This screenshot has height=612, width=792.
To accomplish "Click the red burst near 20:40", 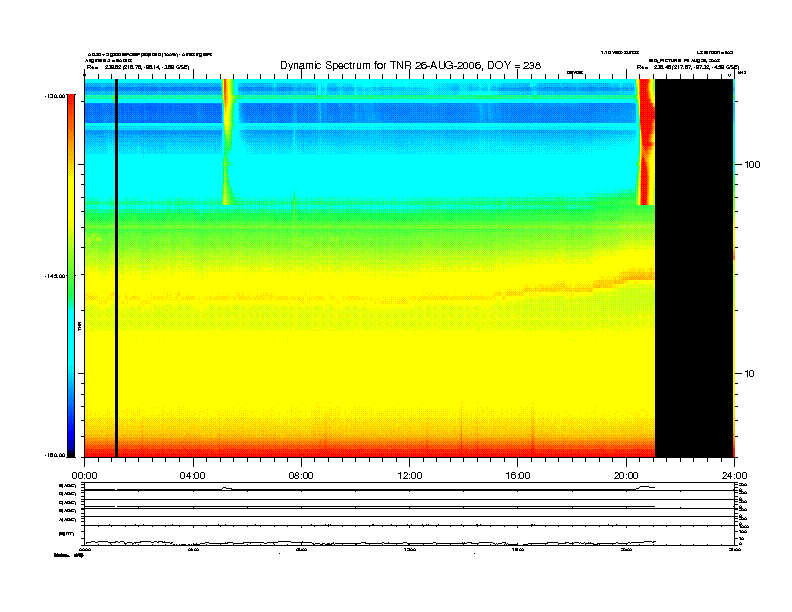I will [646, 142].
